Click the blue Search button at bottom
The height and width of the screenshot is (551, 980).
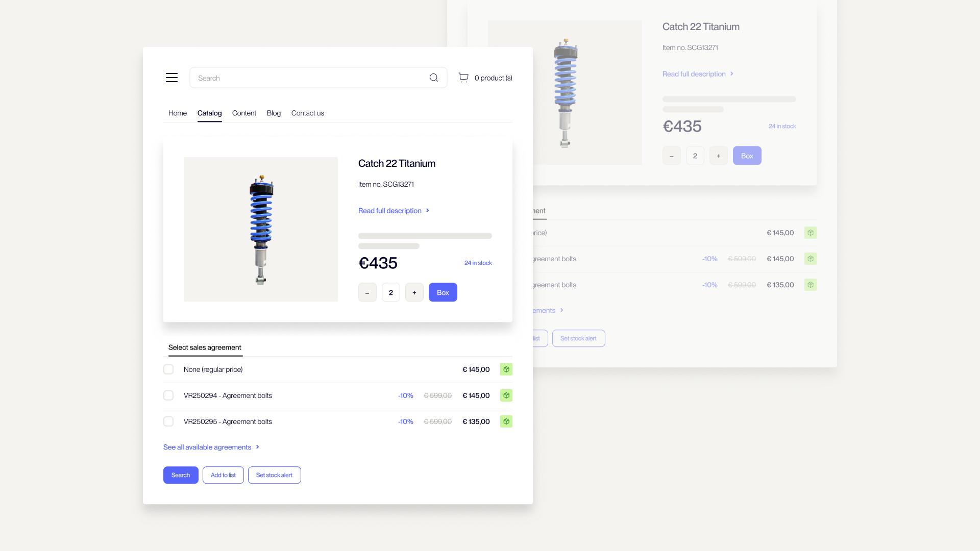(x=181, y=475)
